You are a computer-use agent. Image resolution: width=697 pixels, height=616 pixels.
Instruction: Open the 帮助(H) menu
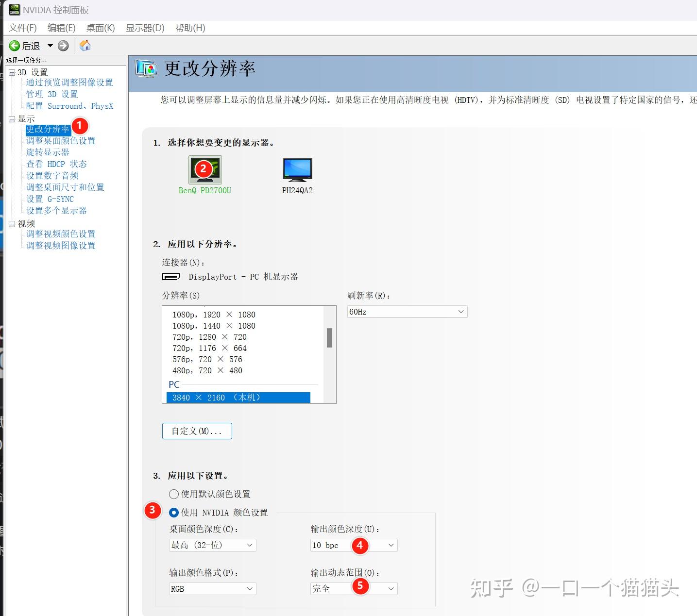[x=190, y=28]
